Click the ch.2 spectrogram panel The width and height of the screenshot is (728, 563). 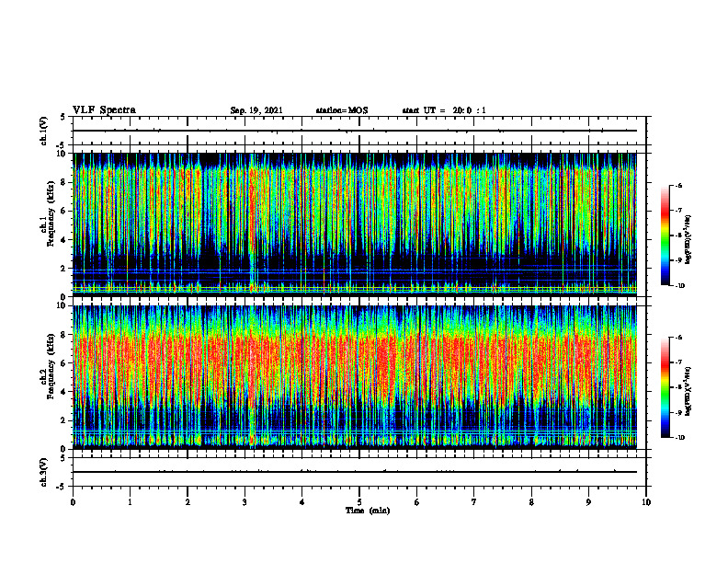355,377
